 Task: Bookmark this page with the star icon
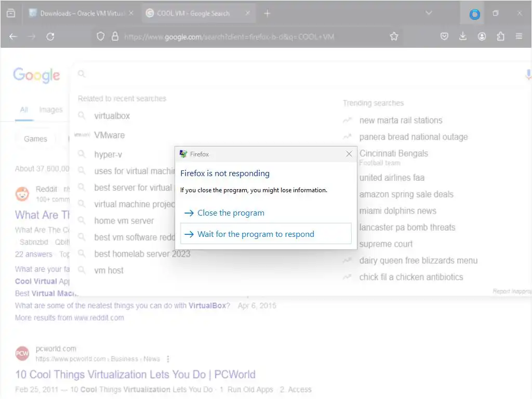394,36
